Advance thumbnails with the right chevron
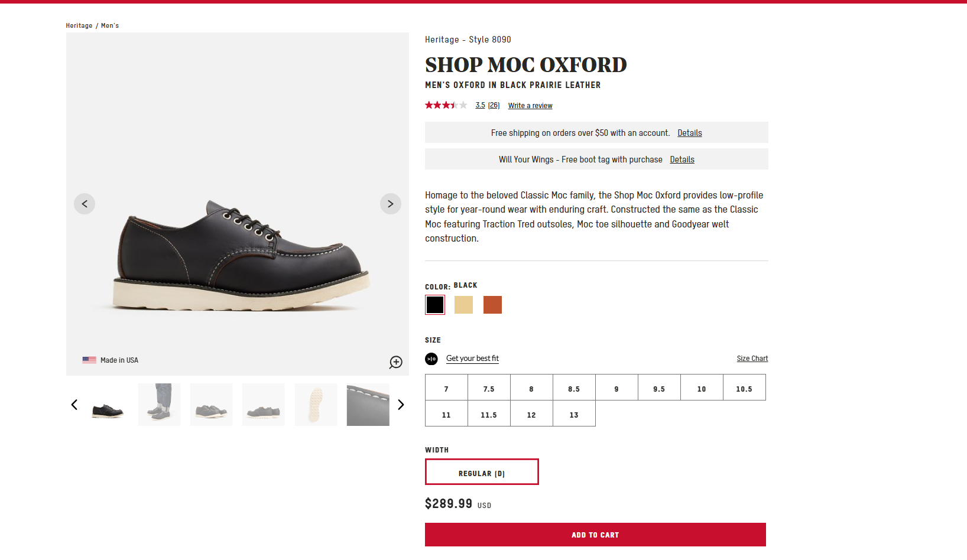 [401, 405]
